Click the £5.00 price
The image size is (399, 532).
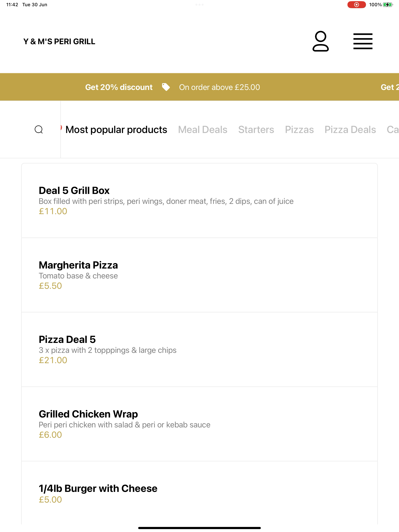pos(50,499)
